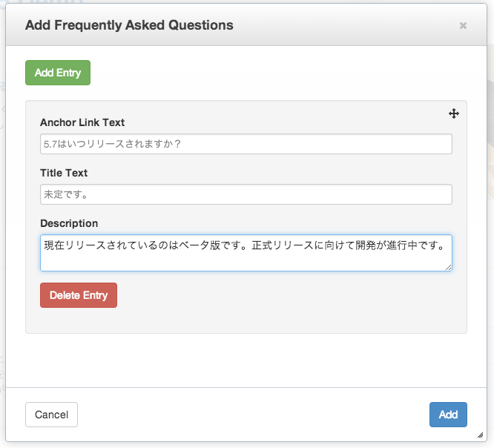Click the footer space between Cancel and Add
This screenshot has height=448, width=494.
[x=252, y=415]
